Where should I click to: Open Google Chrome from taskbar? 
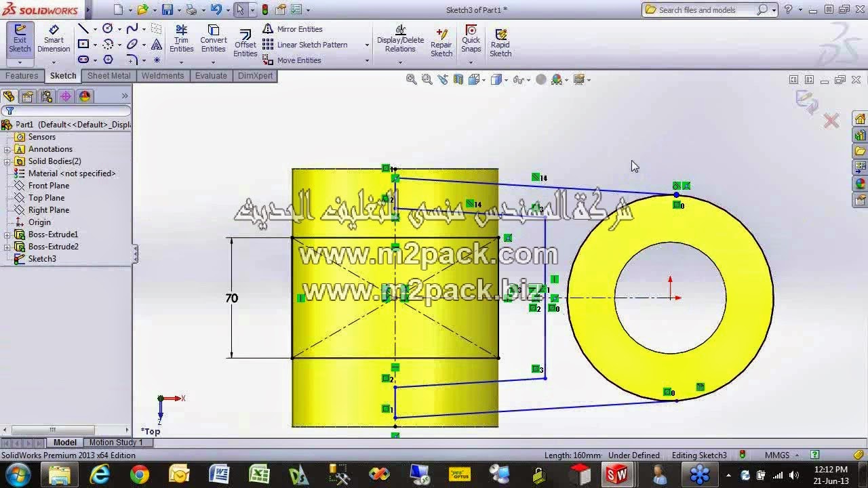(x=140, y=474)
